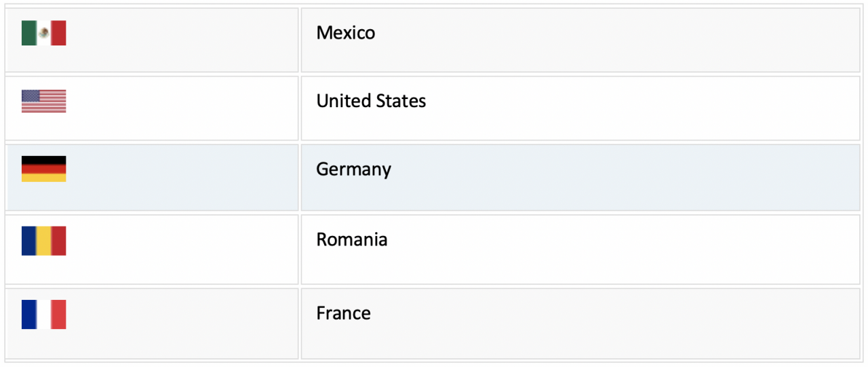Image resolution: width=868 pixels, height=367 pixels.
Task: Click the emblem in the Mexican flag's center
Action: pos(43,33)
